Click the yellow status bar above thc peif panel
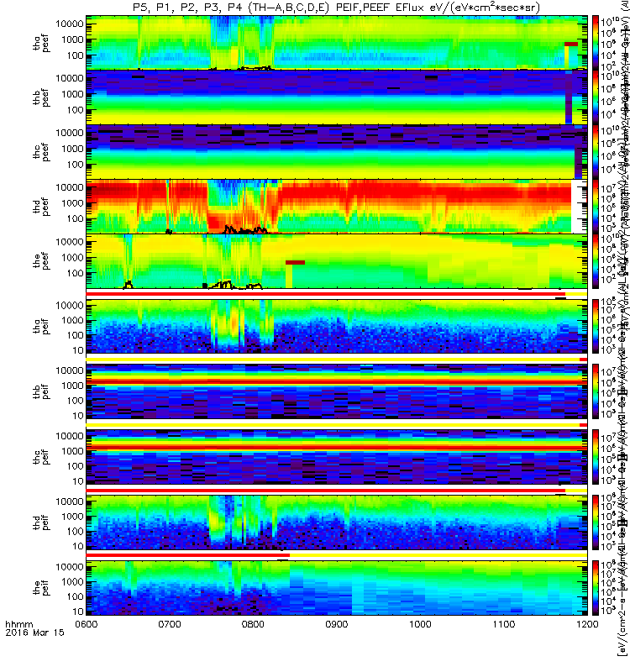630x672 pixels. [x=333, y=425]
